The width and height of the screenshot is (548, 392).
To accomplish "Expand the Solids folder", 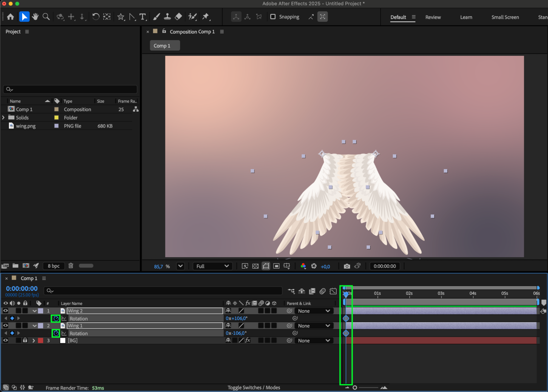I will 3,118.
